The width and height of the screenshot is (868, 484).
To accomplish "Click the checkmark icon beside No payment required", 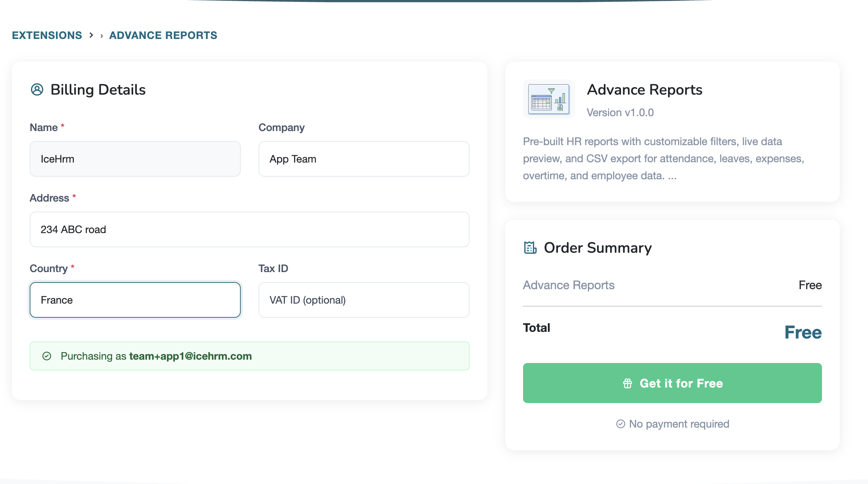I will click(621, 424).
